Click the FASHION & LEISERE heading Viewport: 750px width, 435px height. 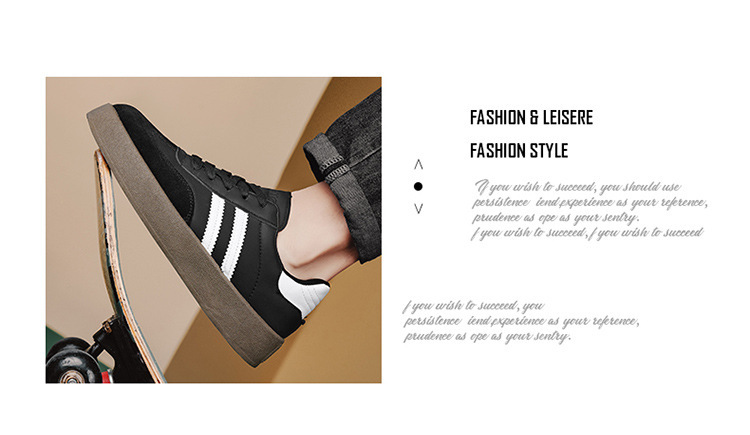[531, 118]
